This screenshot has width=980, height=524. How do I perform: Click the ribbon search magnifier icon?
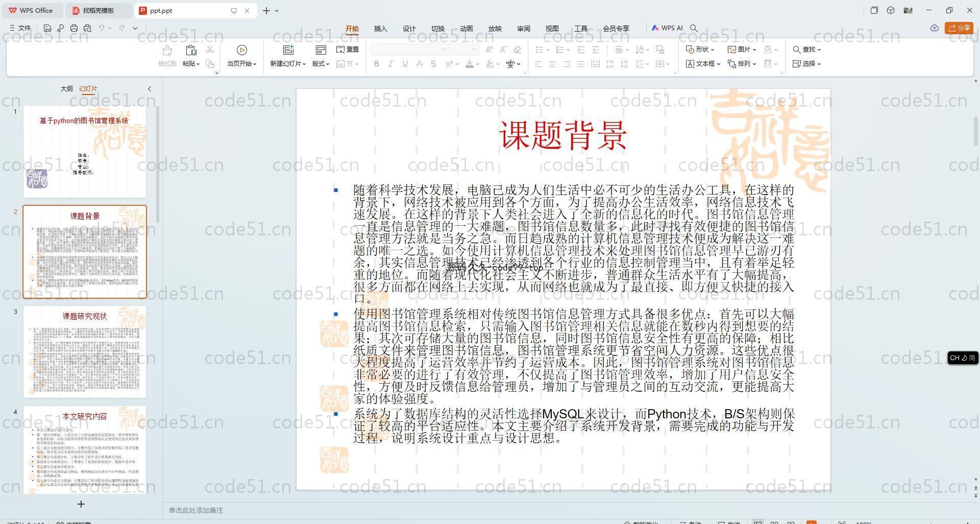coord(694,29)
